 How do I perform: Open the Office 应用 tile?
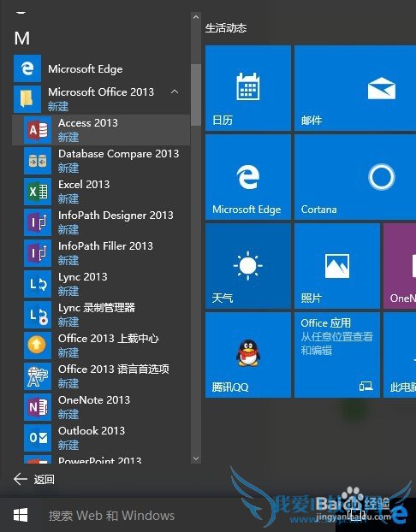pyautogui.click(x=337, y=355)
